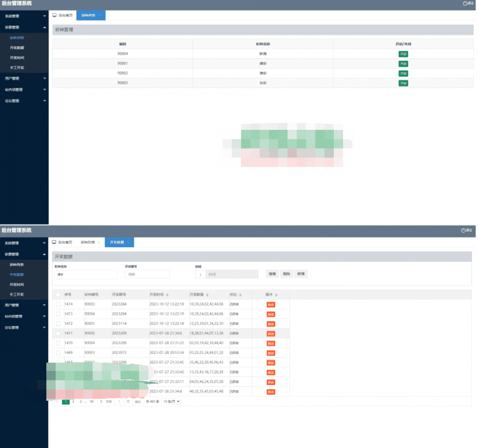Check the row 1469 checkbox
This screenshot has width=478, height=448.
(58, 353)
